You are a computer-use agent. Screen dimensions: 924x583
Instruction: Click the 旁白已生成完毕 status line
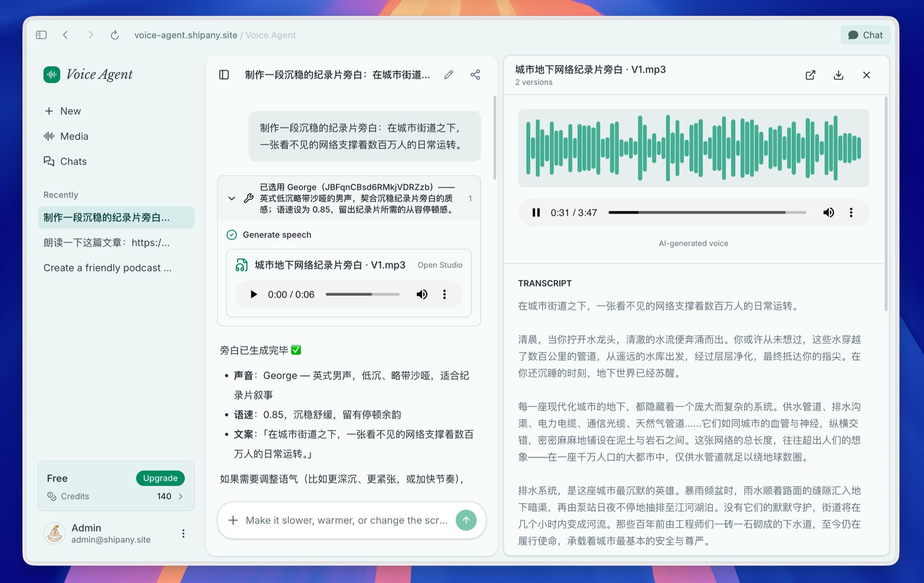click(x=260, y=350)
